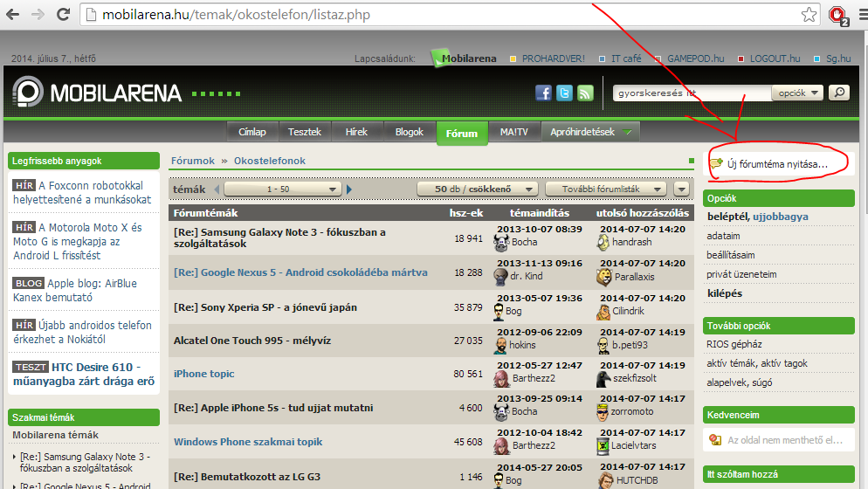Open the iPhone topic thread
This screenshot has height=489, width=868.
click(203, 374)
